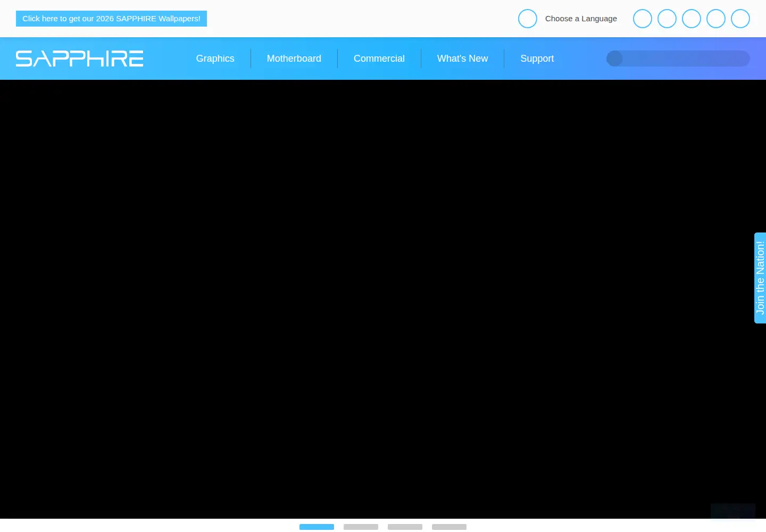Viewport: 766px width, 532px height.
Task: Open the first social circle after Choose a Language
Action: click(x=643, y=19)
